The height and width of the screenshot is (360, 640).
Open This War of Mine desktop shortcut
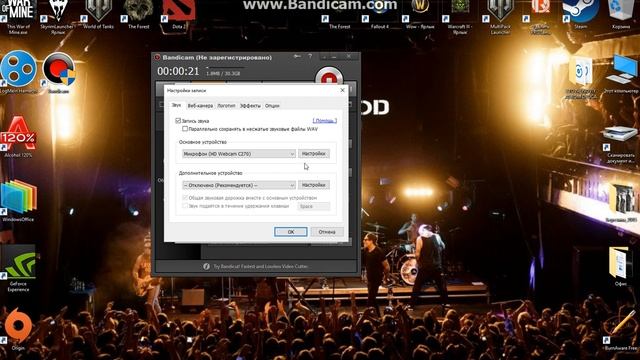[x=18, y=16]
